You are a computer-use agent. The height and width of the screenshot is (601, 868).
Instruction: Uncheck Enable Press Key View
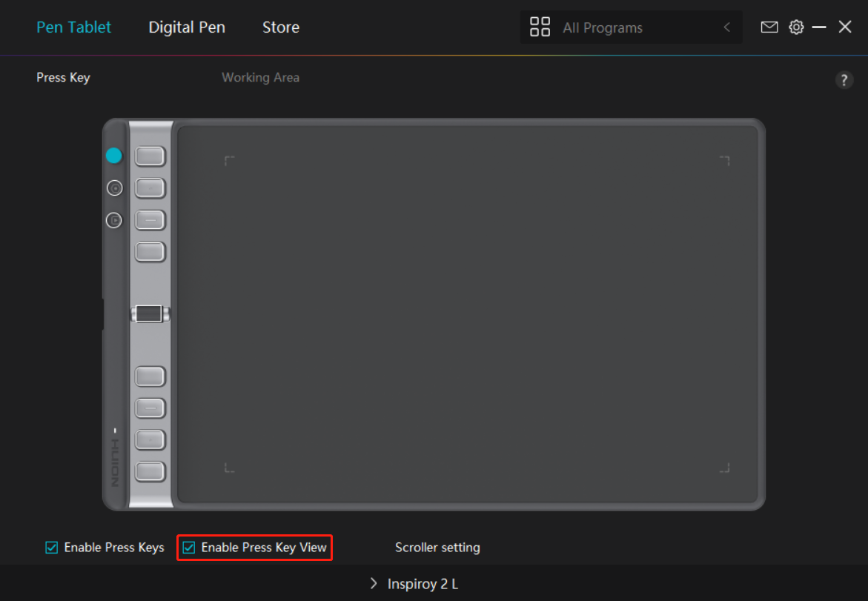coord(189,548)
